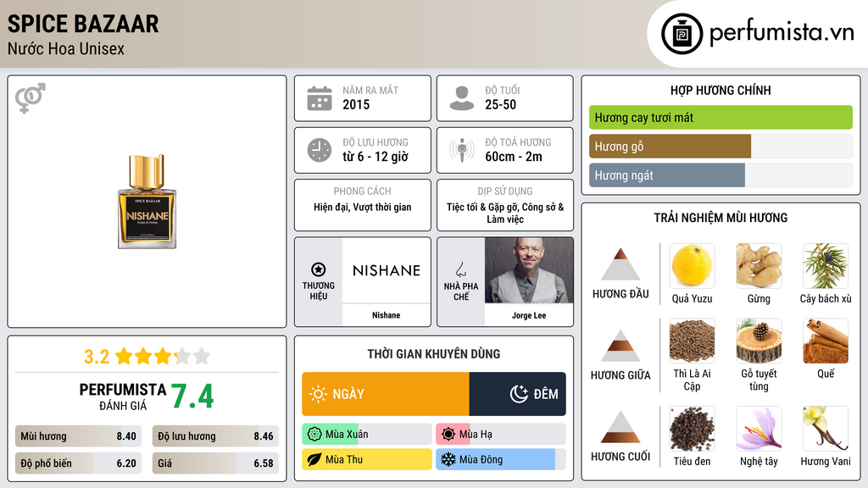Click the sun icon in Ngày bar
868x488 pixels.
point(319,394)
